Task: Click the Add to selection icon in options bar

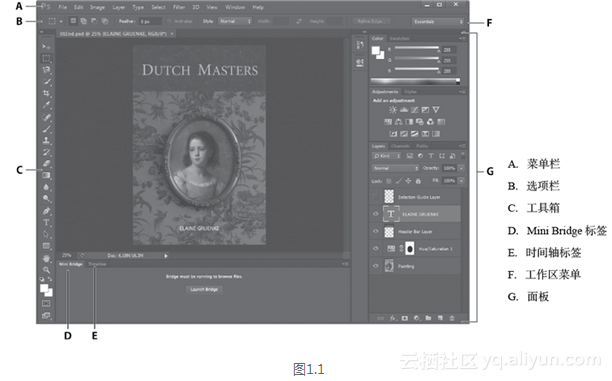Action: tap(84, 21)
